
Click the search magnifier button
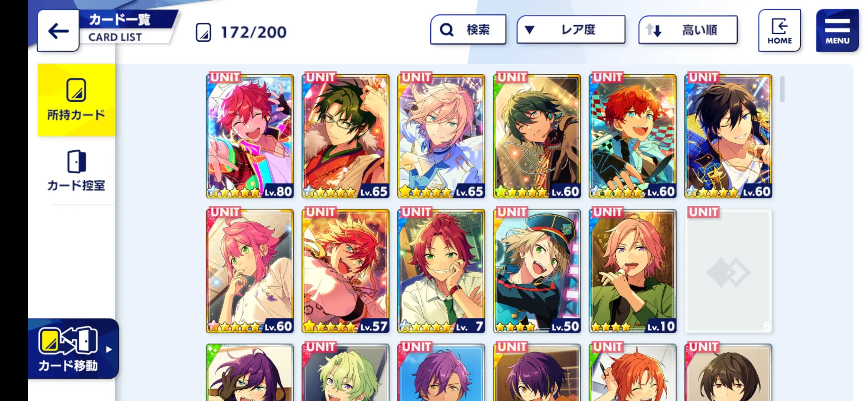(468, 30)
